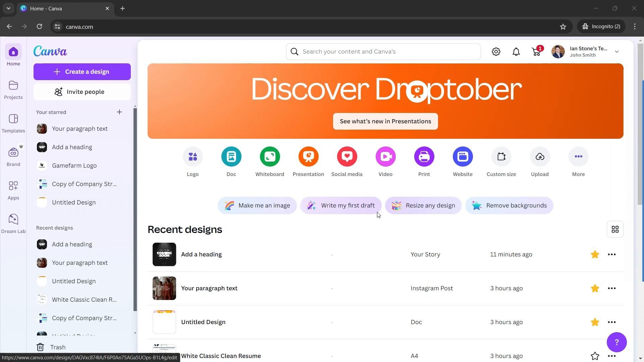Star the White Classic Clean Resume design
Screen dimensions: 644x362
click(595, 356)
